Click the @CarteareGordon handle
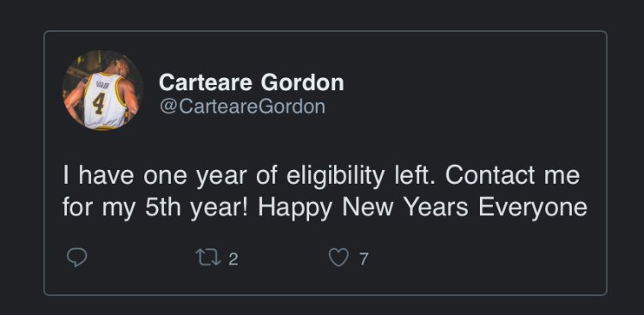The height and width of the screenshot is (315, 644). click(x=242, y=106)
